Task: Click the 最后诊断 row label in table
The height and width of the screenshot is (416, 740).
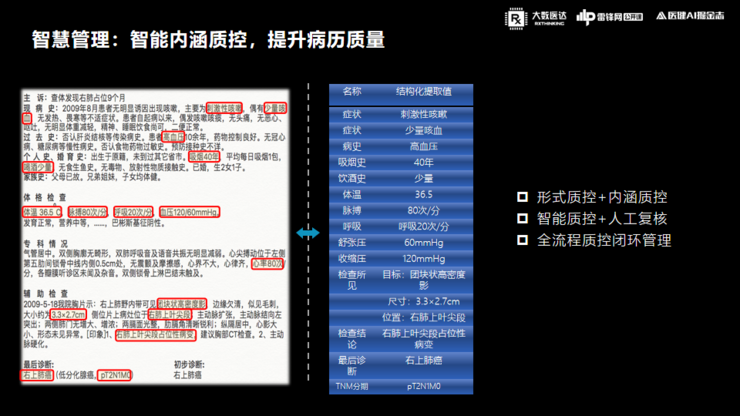Action: pos(352,366)
